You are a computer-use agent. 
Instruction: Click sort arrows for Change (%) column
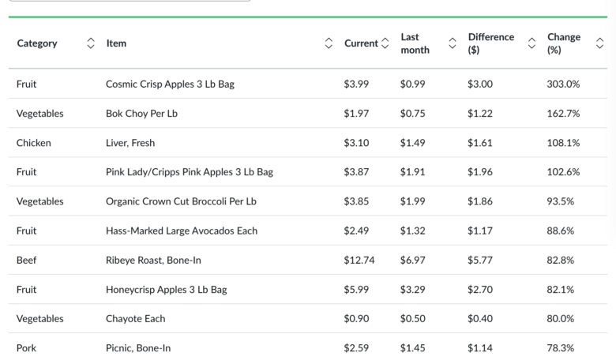point(599,43)
